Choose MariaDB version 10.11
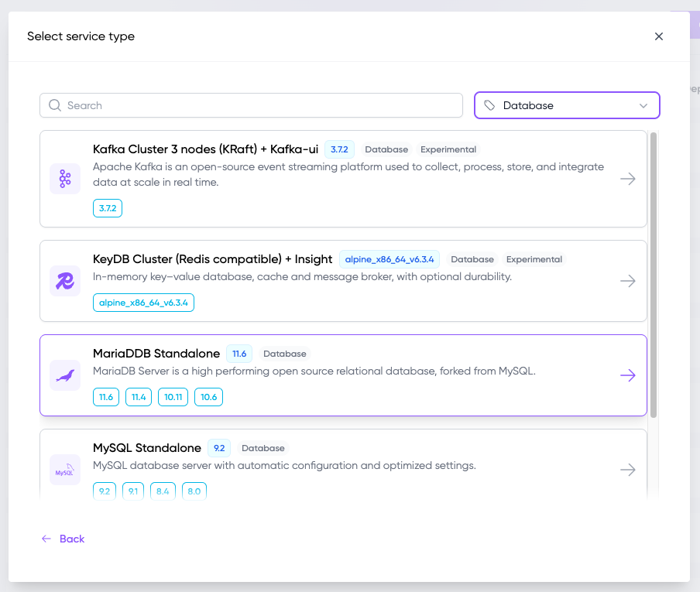This screenshot has height=592, width=700. click(173, 397)
